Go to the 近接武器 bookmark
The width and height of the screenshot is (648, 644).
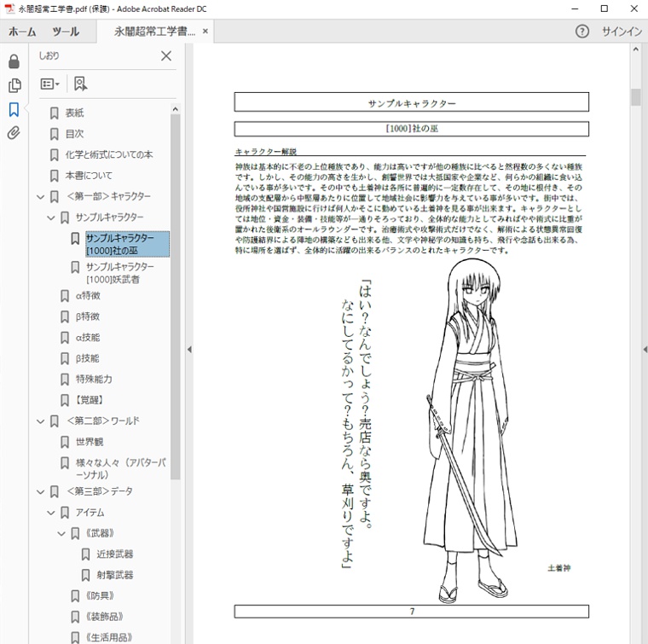(115, 554)
